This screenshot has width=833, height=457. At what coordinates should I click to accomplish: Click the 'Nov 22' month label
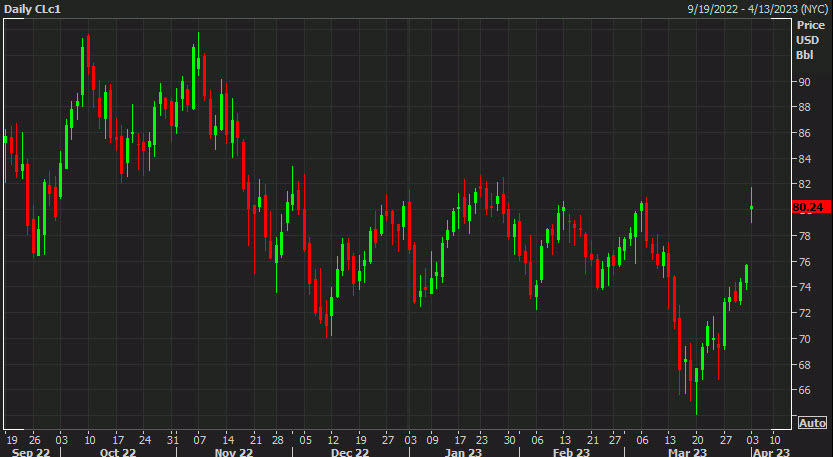click(234, 452)
